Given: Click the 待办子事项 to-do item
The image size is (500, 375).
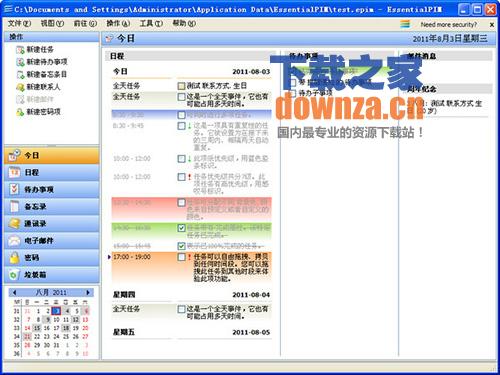Looking at the screenshot, I should point(315,93).
